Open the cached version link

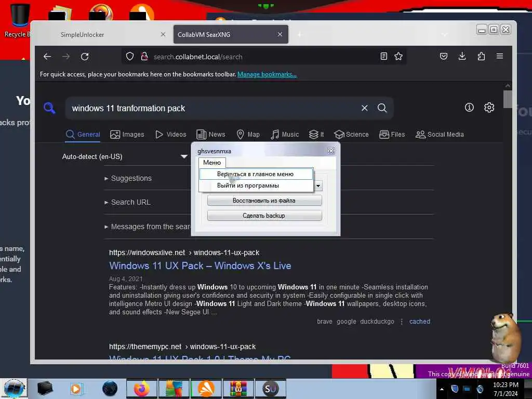[420, 321]
